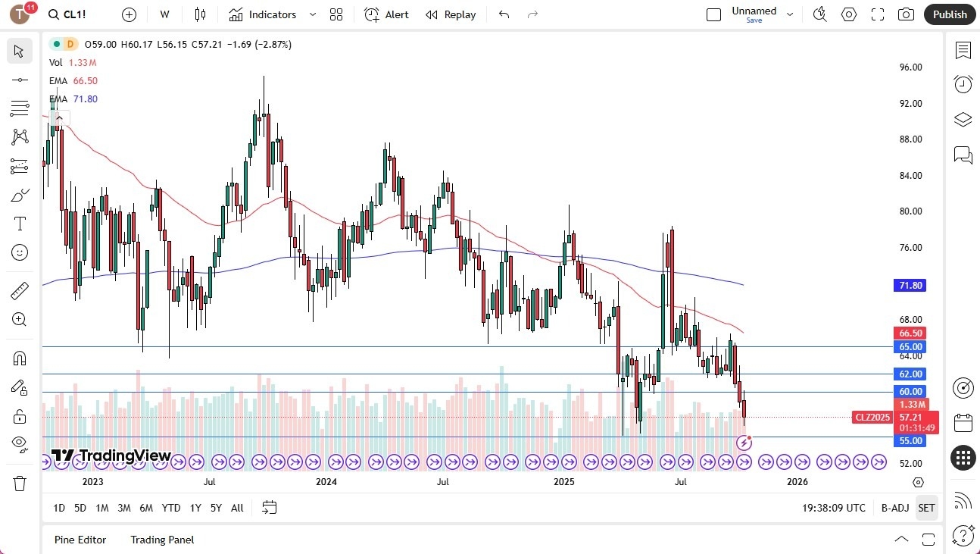Open the Watchlist panel
This screenshot has height=554, width=980.
963,50
